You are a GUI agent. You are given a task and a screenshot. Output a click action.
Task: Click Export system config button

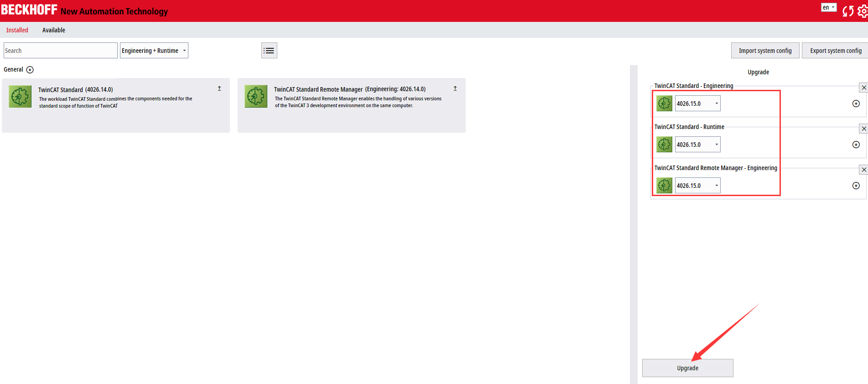[x=836, y=51]
